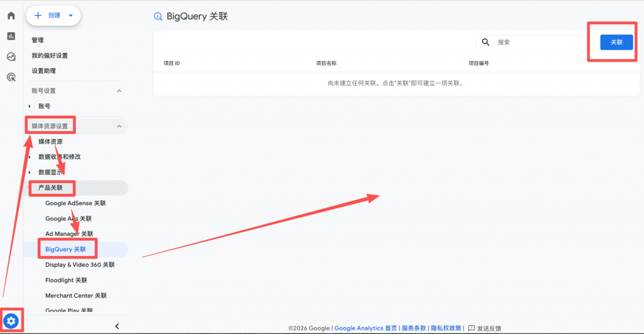This screenshot has width=644, height=334.
Task: Expand 数据收集和修改 tree item
Action: pyautogui.click(x=30, y=157)
